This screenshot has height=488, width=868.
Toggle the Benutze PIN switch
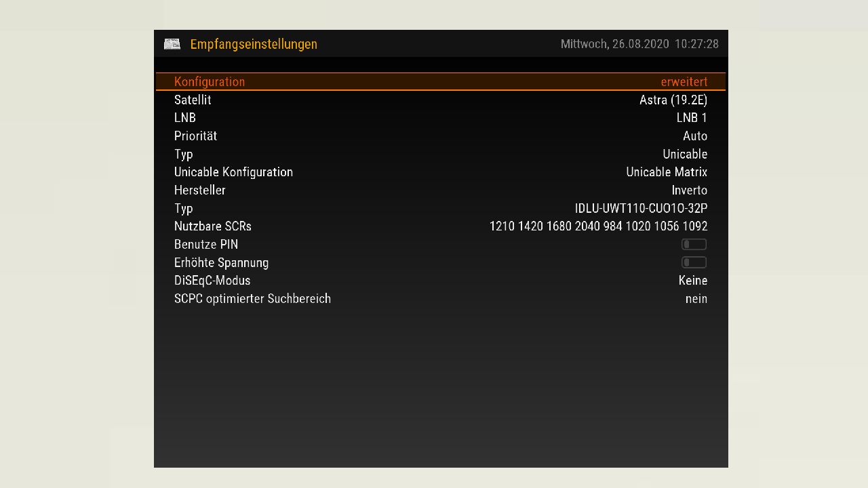click(694, 245)
